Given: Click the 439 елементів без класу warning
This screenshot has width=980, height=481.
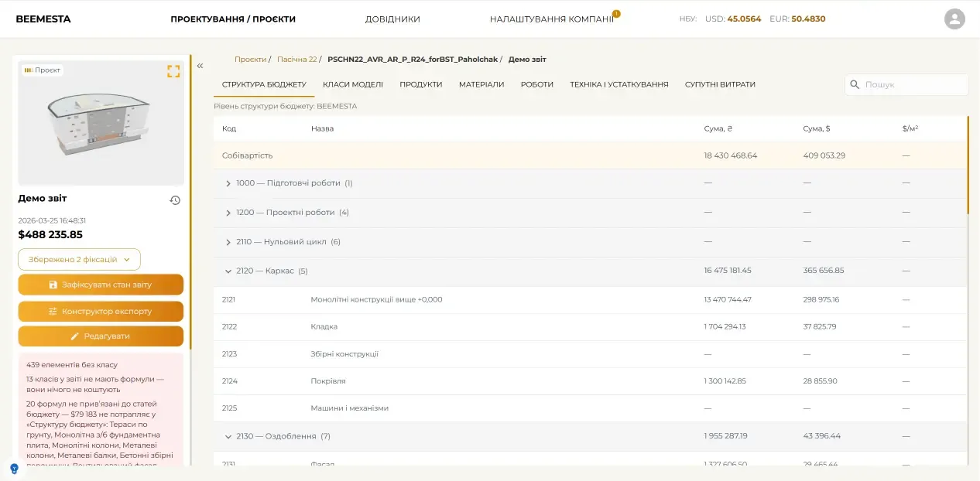Looking at the screenshot, I should [72, 365].
